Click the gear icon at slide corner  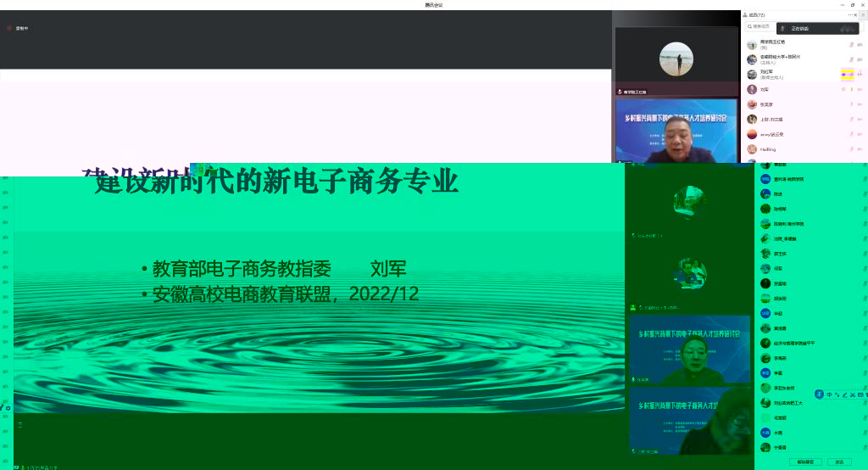(x=8, y=408)
